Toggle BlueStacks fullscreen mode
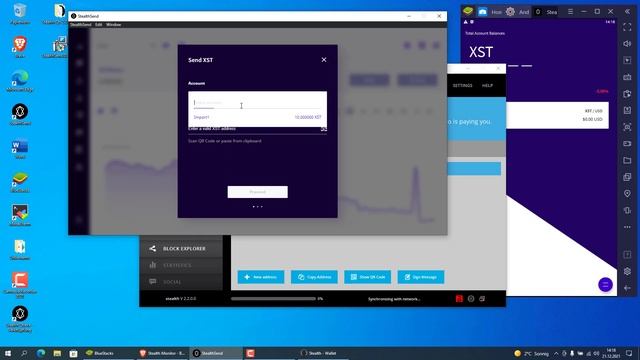The image size is (640, 360). tap(627, 27)
